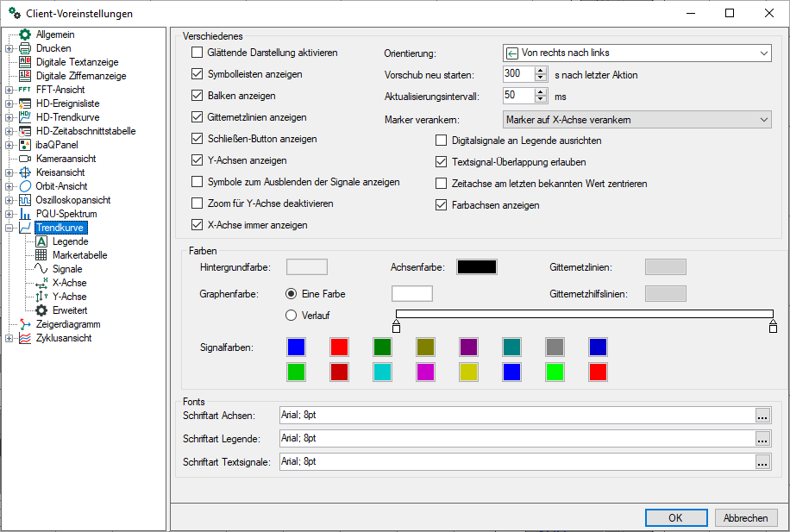This screenshot has width=790, height=532.
Task: Select the Kameraansicht camera icon
Action: pos(25,159)
